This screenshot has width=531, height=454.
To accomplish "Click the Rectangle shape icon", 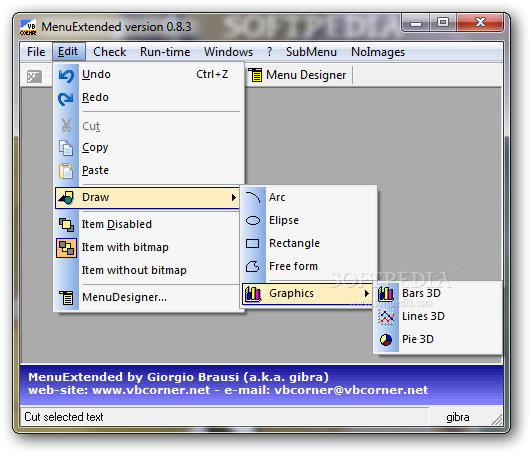I will click(x=253, y=243).
